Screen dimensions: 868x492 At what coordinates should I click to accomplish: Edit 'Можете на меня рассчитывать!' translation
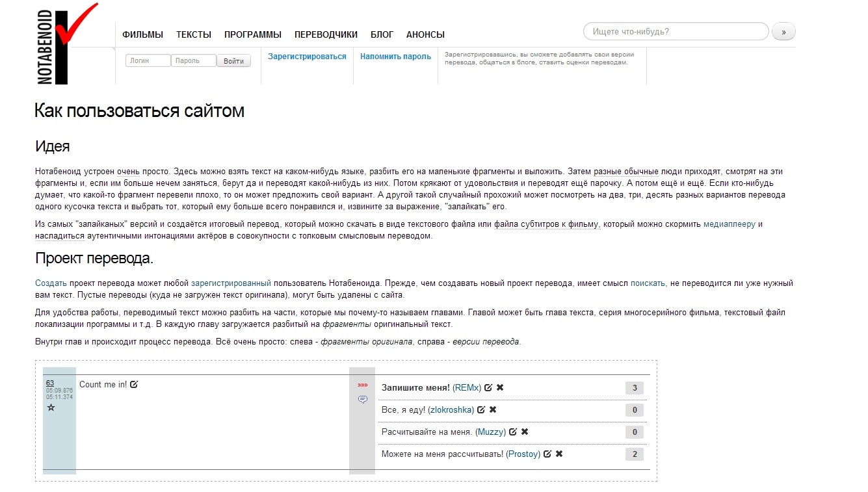coord(547,454)
